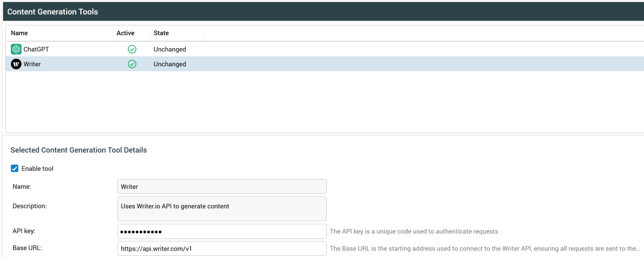Screen dimensions: 644x258
Task: Click the Content Generation Tools panel title
Action: [52, 12]
